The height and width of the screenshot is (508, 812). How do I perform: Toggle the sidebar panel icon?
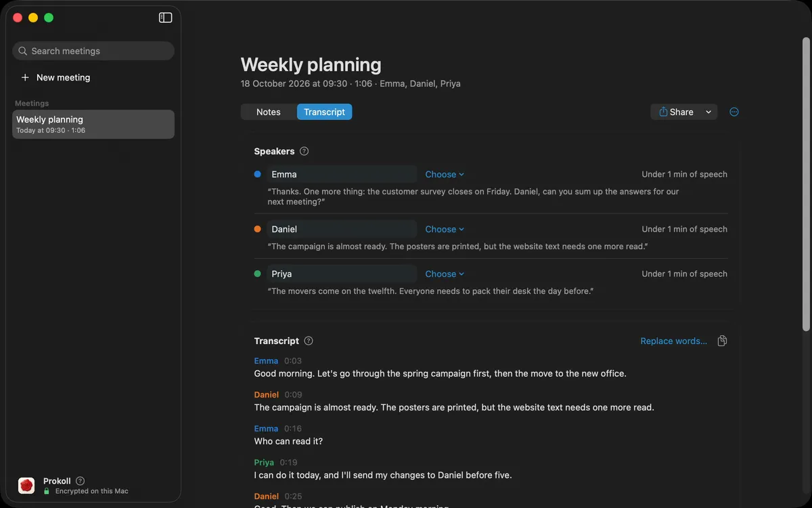point(166,18)
